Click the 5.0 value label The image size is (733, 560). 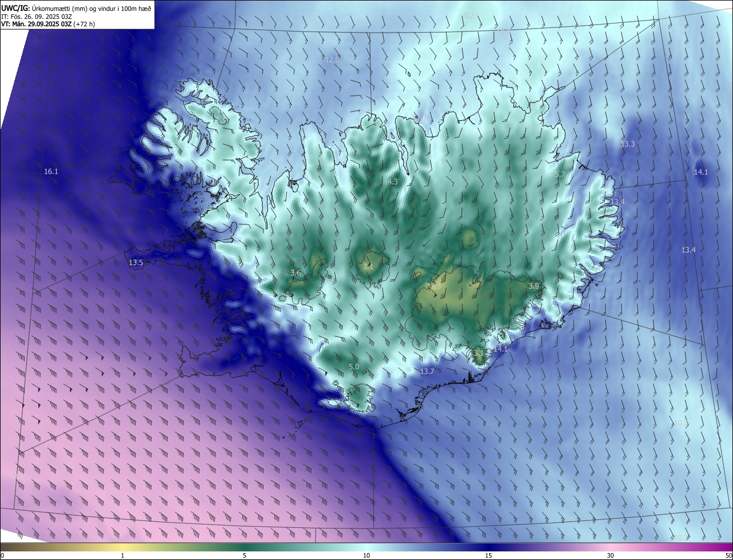click(354, 366)
